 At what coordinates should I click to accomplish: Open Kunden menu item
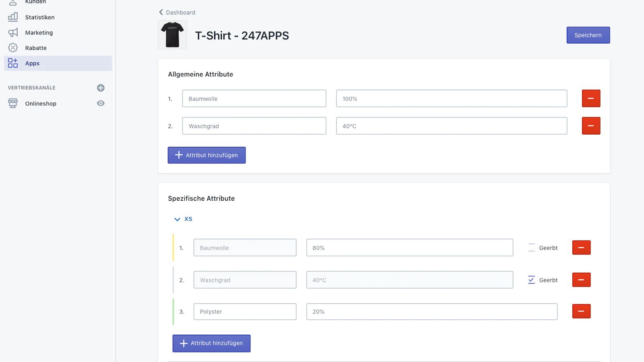tap(35, 2)
